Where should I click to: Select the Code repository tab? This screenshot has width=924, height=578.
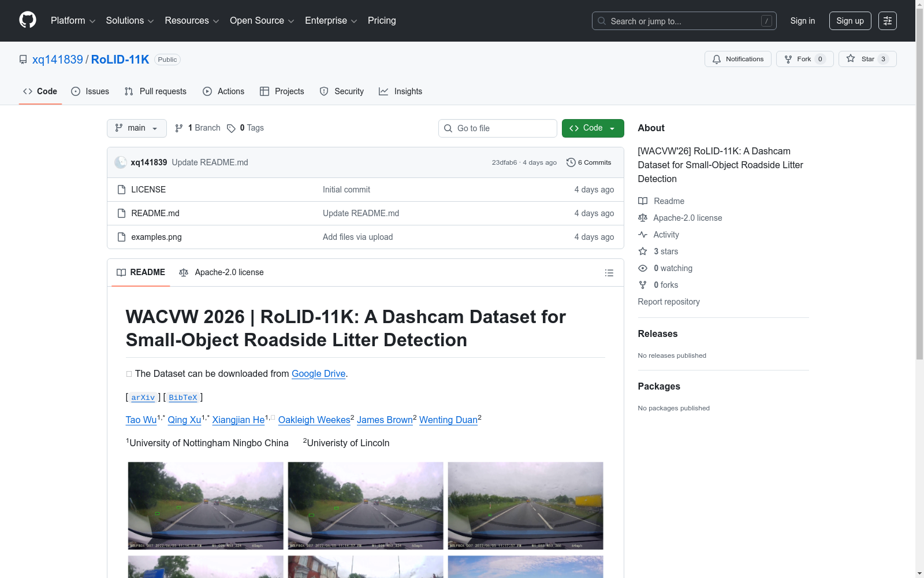point(40,91)
